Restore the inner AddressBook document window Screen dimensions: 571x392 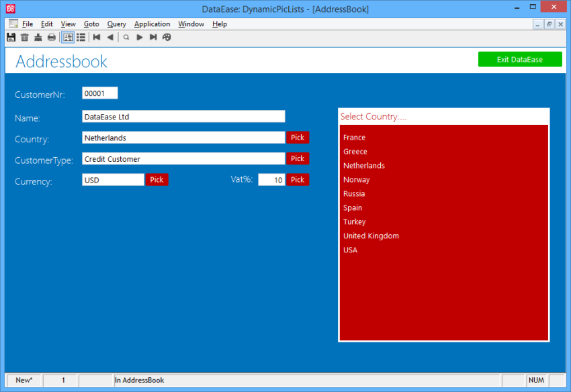[x=549, y=24]
